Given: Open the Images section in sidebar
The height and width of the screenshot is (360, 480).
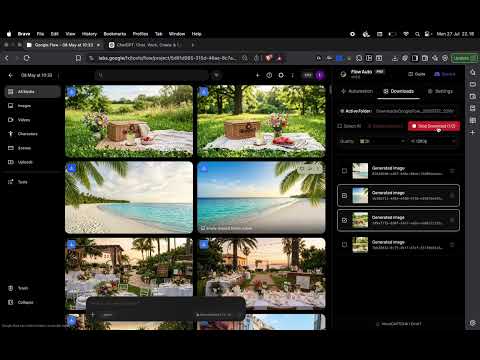Looking at the screenshot, I should click(33, 106).
